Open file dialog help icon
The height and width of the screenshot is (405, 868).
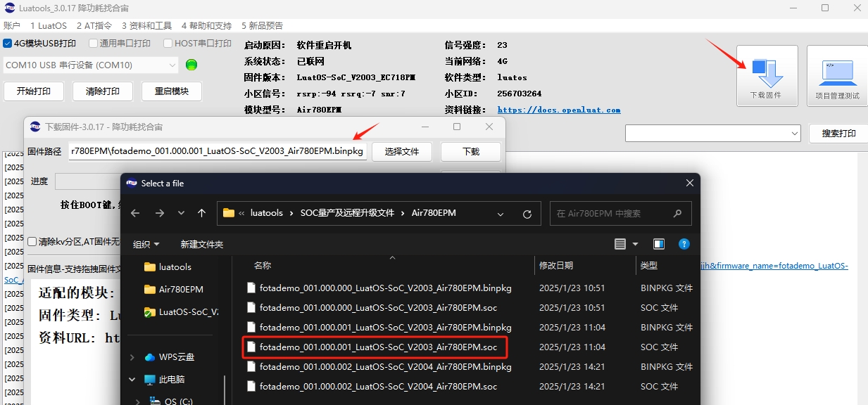[x=684, y=244]
